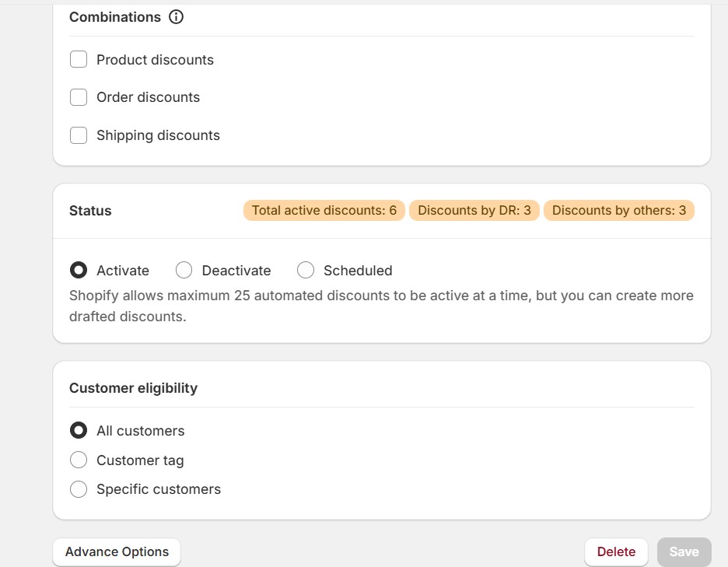Screen dimensions: 728x567
Task: Choose Customer tag eligibility
Action: pos(79,460)
